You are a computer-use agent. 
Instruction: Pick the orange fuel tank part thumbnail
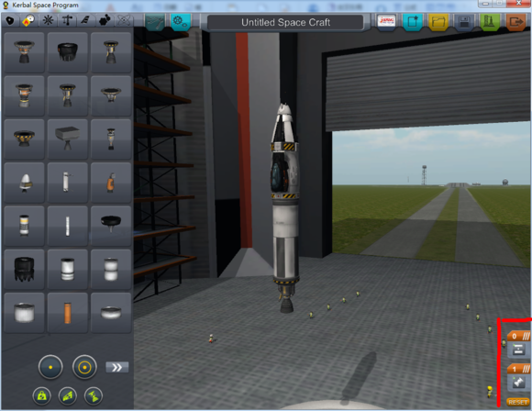(x=68, y=313)
